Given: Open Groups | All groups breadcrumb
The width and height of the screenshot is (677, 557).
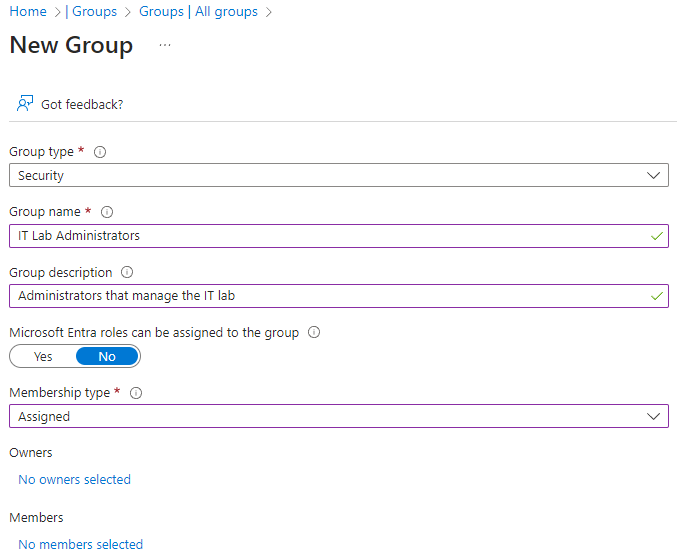Looking at the screenshot, I should 198,12.
